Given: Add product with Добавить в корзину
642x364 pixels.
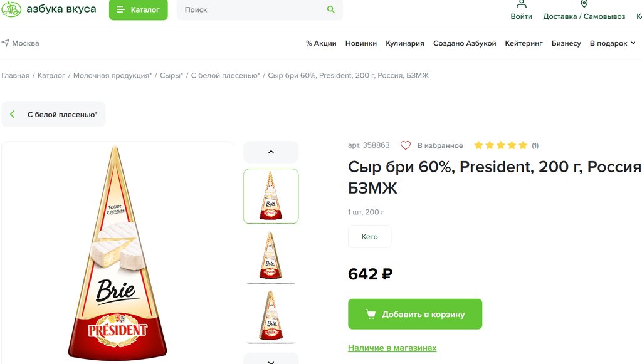Looking at the screenshot, I should coord(415,314).
